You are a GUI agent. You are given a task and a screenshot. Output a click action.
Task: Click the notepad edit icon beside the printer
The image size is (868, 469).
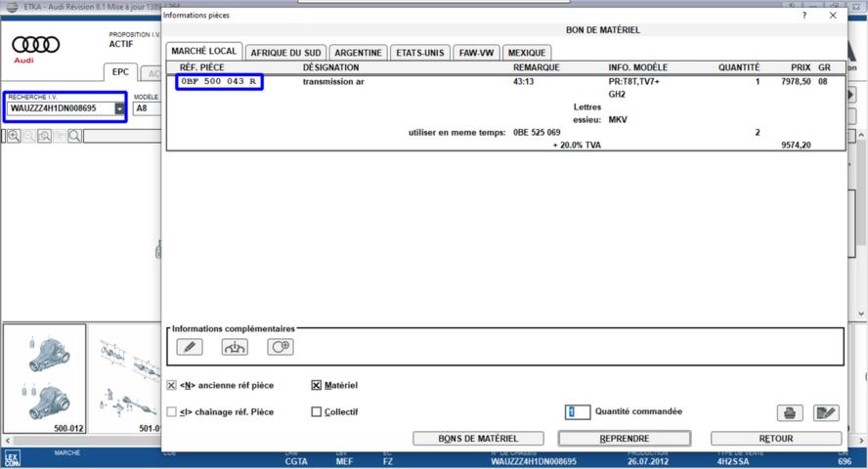826,413
